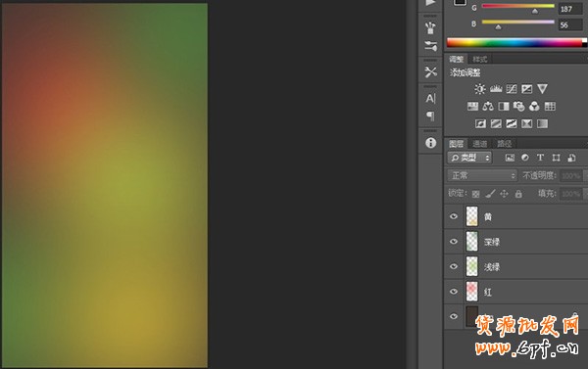
Task: Open the Brush Presets panel icon
Action: tap(430, 46)
